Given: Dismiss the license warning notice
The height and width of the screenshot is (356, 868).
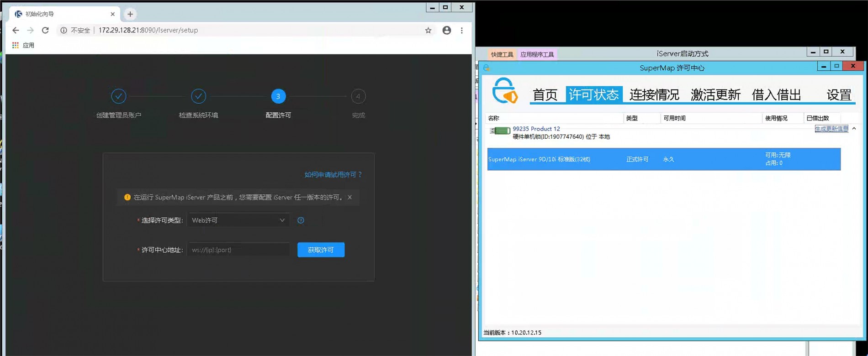Looking at the screenshot, I should 349,197.
